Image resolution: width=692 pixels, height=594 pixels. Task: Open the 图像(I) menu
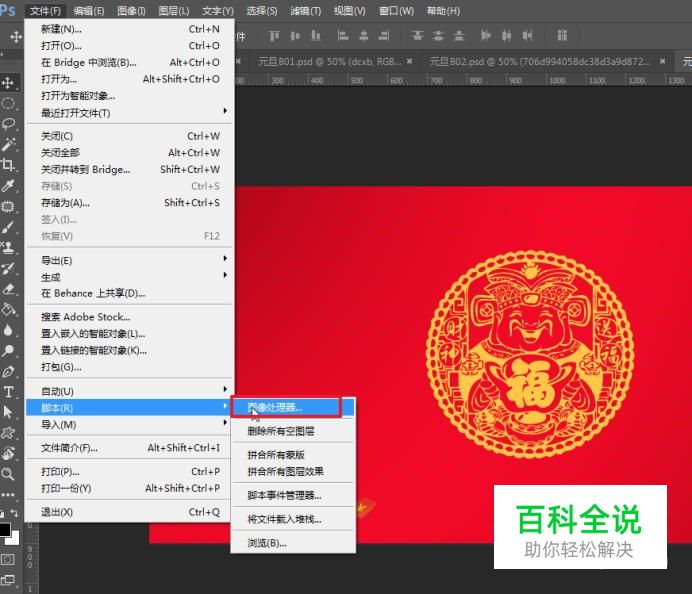coord(132,11)
